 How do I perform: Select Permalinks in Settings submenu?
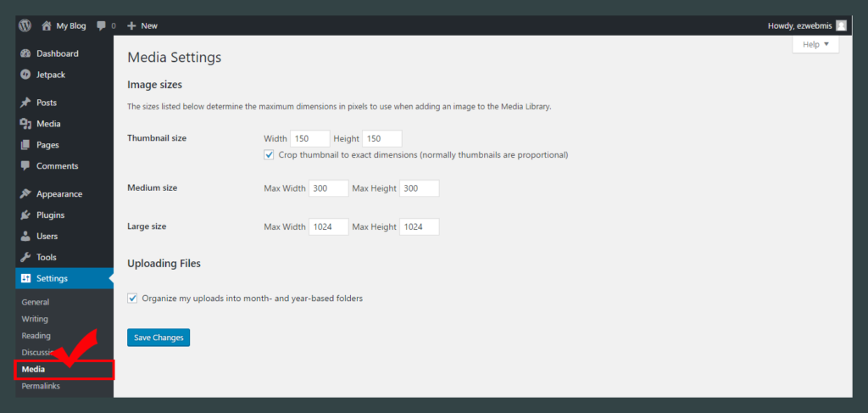(x=41, y=386)
